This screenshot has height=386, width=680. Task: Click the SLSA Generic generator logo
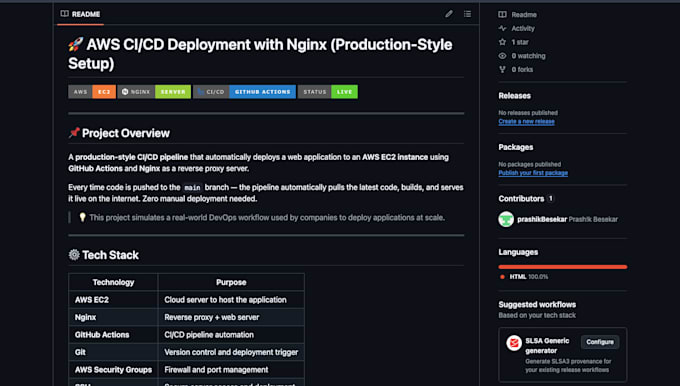pos(514,343)
